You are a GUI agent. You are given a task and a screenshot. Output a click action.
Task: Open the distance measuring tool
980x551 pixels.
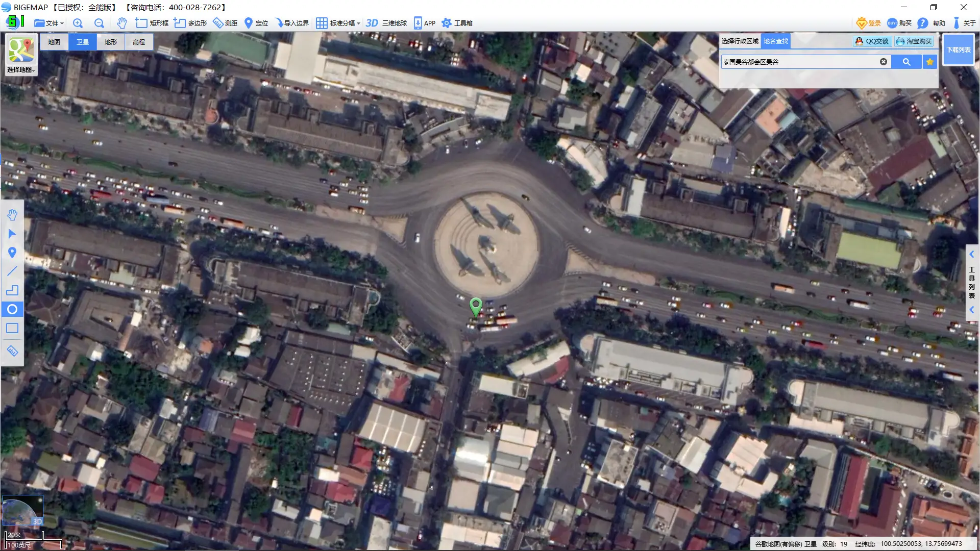(x=225, y=23)
